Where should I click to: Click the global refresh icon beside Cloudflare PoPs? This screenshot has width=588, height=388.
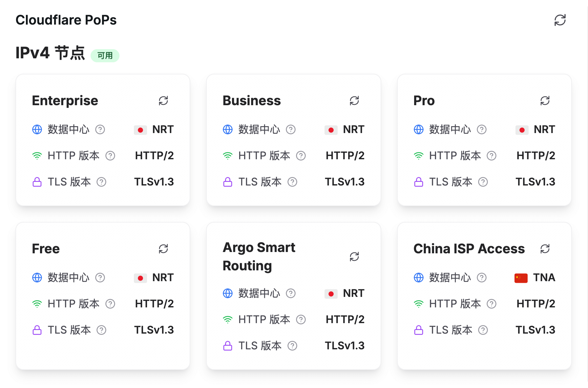tap(560, 20)
